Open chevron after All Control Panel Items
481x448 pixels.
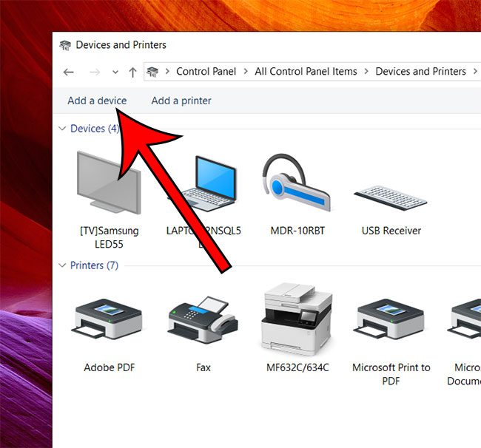click(x=366, y=72)
